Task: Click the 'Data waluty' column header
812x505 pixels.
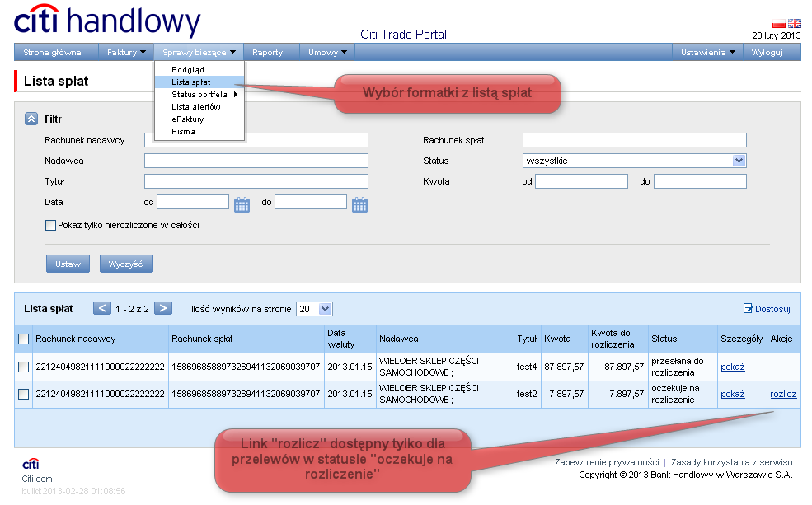Action: coord(350,339)
